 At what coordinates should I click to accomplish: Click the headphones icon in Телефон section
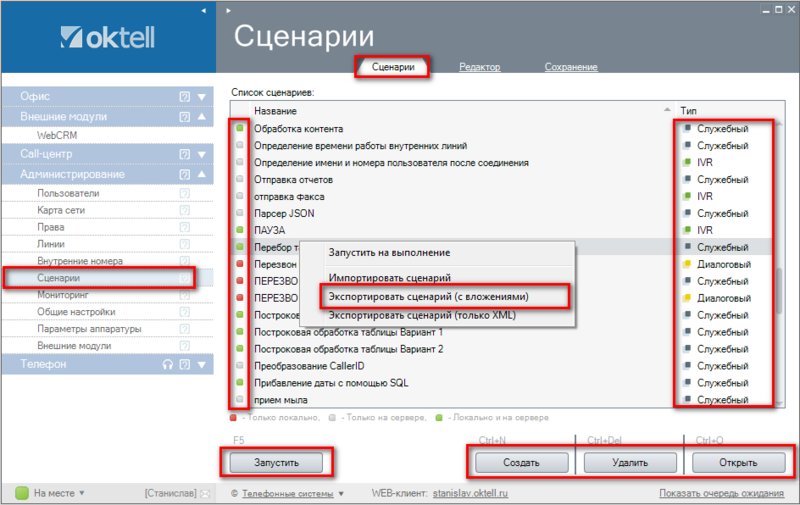[x=167, y=365]
